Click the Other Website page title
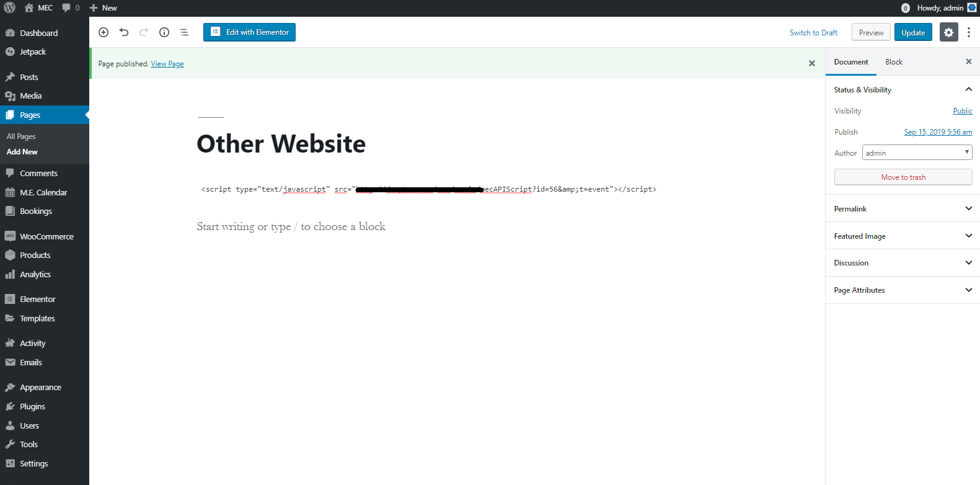 click(x=281, y=144)
